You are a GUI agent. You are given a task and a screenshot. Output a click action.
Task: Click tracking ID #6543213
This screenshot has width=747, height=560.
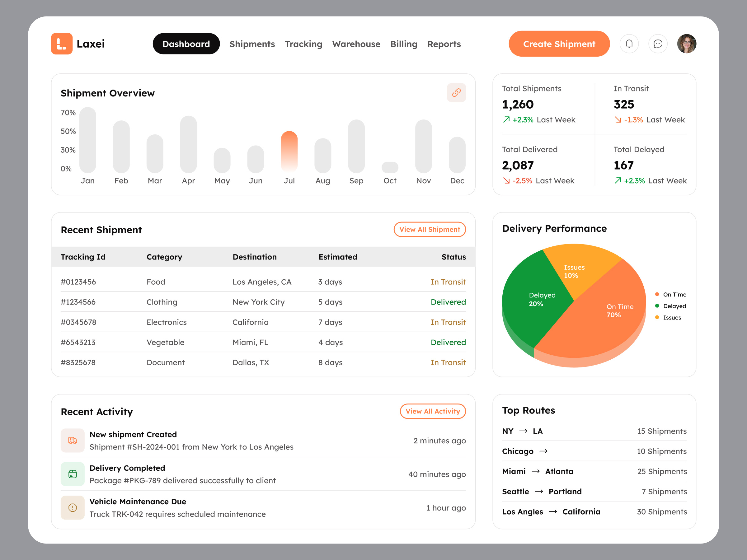(x=78, y=342)
